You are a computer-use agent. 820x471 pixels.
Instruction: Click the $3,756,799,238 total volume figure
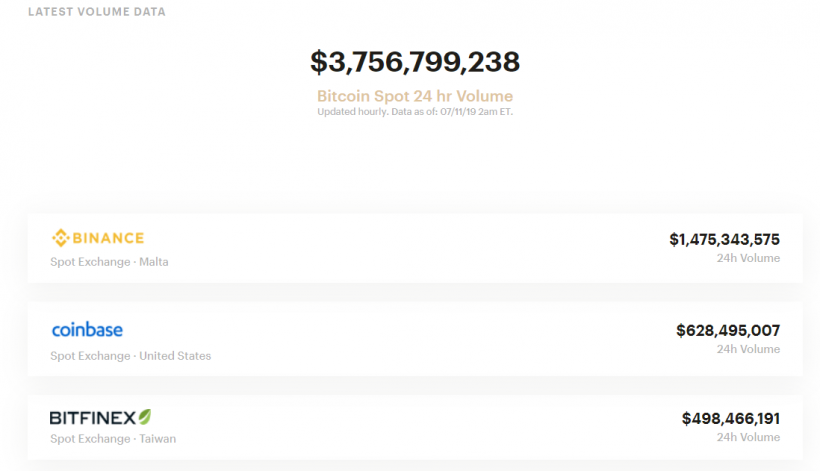pyautogui.click(x=415, y=62)
